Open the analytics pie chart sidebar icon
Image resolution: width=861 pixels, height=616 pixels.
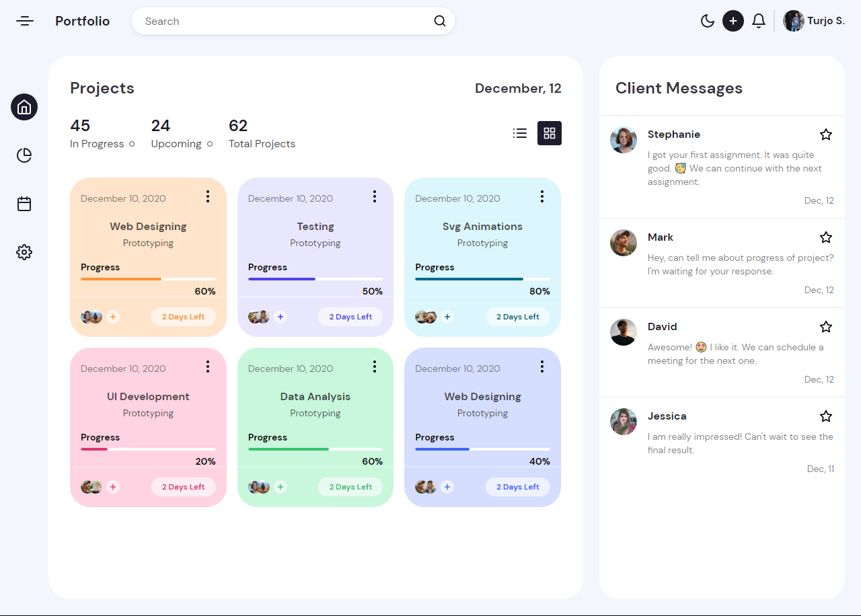click(24, 155)
